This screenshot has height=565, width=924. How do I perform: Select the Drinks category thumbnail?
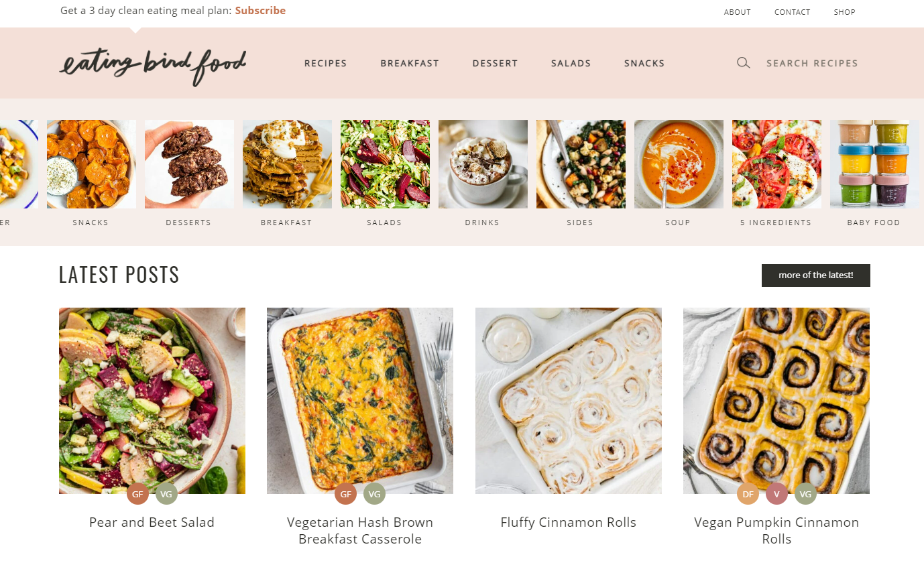point(483,164)
